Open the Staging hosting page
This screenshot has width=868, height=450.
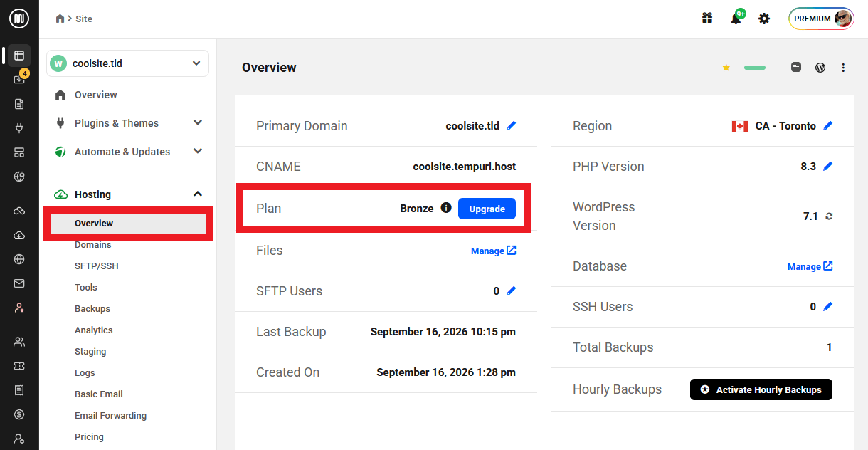[x=90, y=352]
